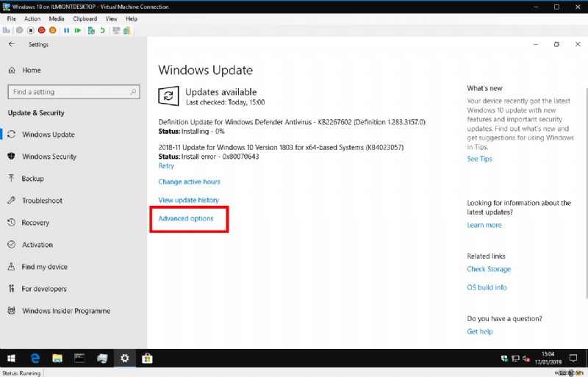This screenshot has height=377, width=588.
Task: Open the View menu
Action: (x=111, y=19)
